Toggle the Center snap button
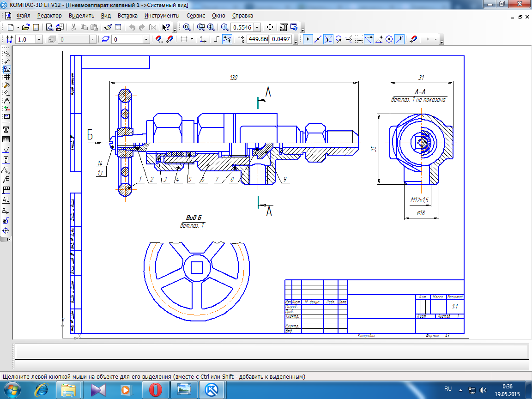Image resolution: width=532 pixels, height=399 pixels. click(389, 39)
